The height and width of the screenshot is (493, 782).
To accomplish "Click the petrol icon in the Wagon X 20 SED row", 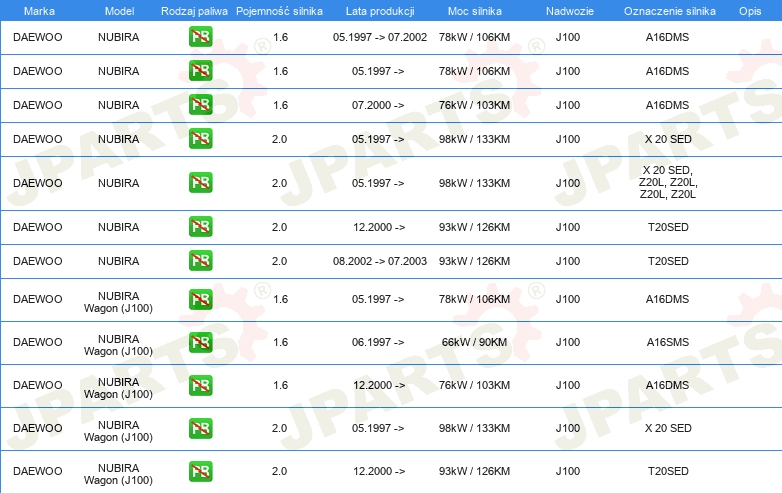I will pyautogui.click(x=200, y=428).
